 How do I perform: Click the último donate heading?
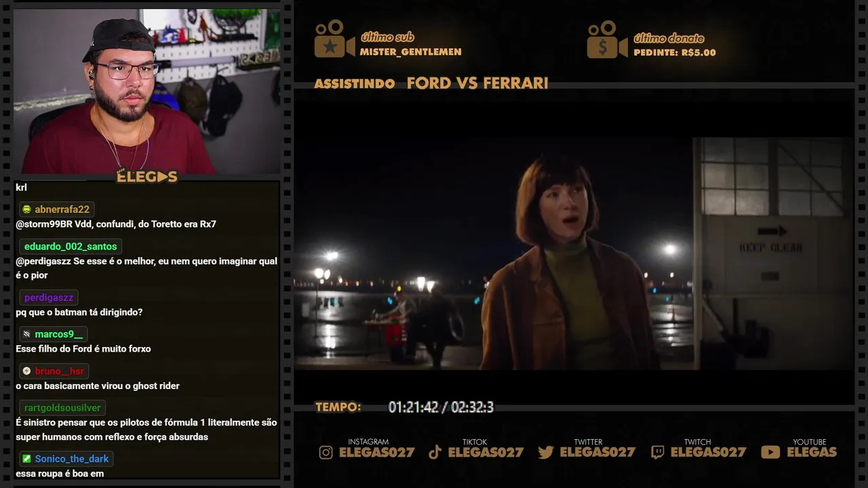(669, 38)
